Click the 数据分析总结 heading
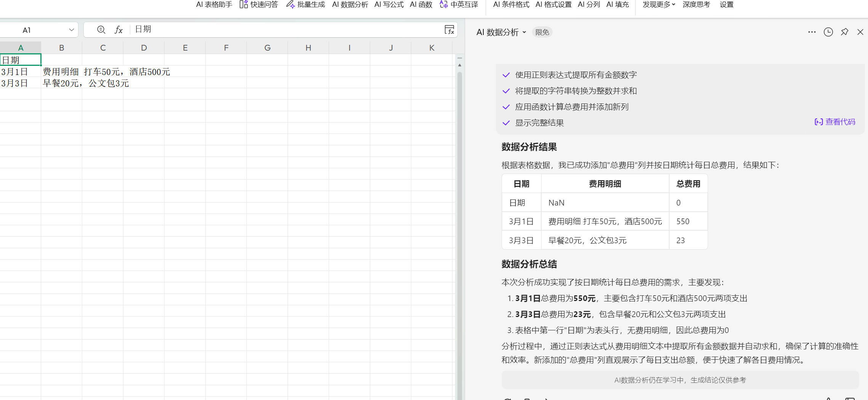This screenshot has width=868, height=400. click(529, 264)
